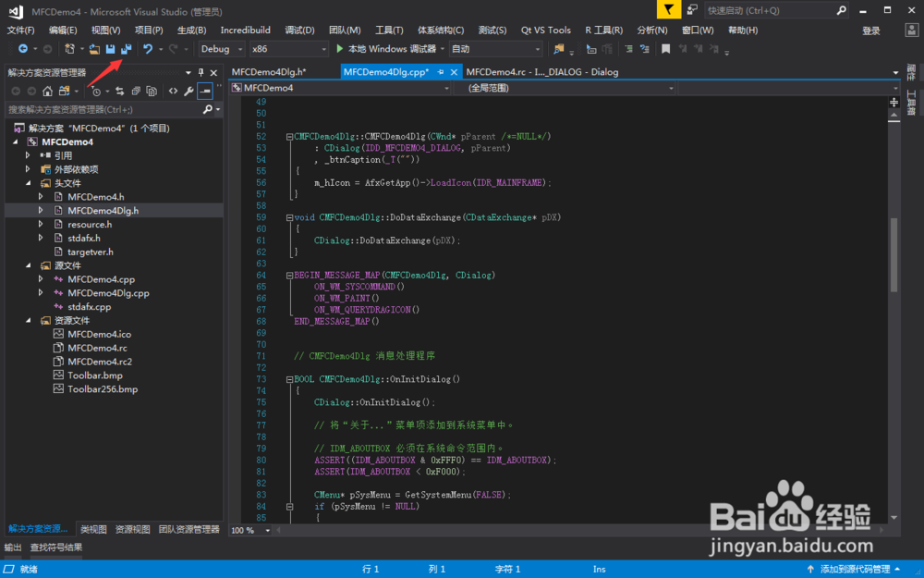
Task: Start debugging with green play icon
Action: coord(339,48)
